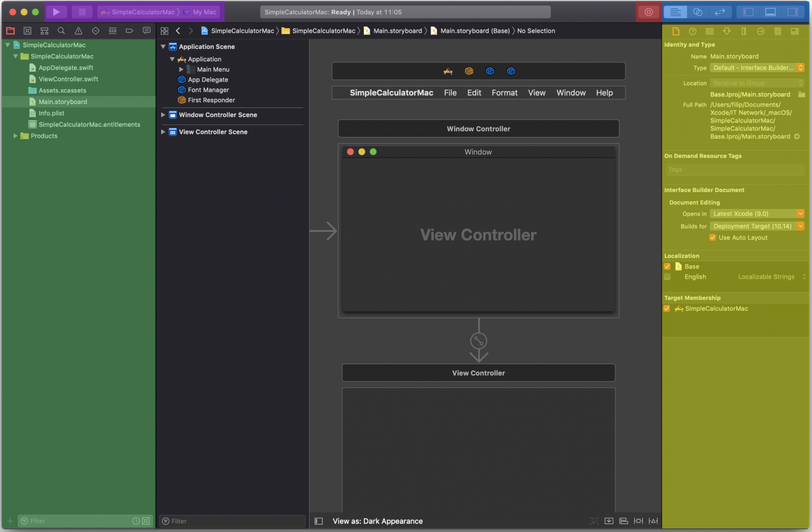This screenshot has height=532, width=812.
Task: Select Main.storyboard in the jump bar
Action: [397, 30]
